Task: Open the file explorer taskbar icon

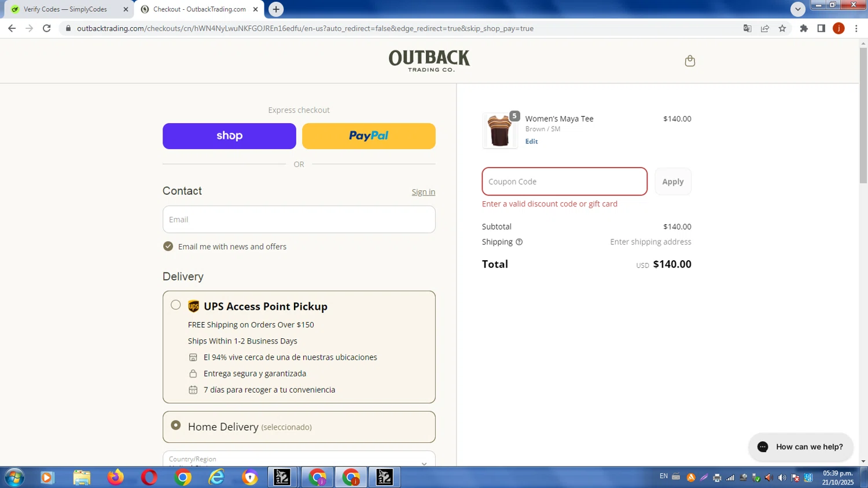Action: (x=82, y=477)
